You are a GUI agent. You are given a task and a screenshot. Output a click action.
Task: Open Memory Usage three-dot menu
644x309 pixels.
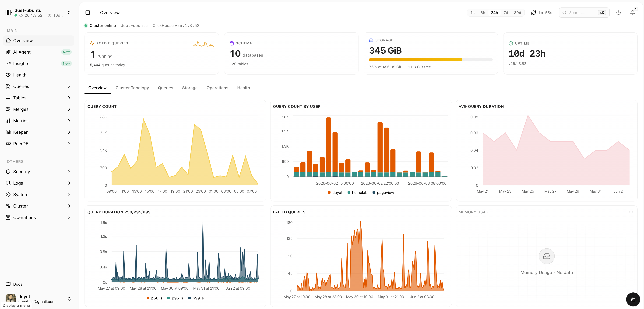631,212
